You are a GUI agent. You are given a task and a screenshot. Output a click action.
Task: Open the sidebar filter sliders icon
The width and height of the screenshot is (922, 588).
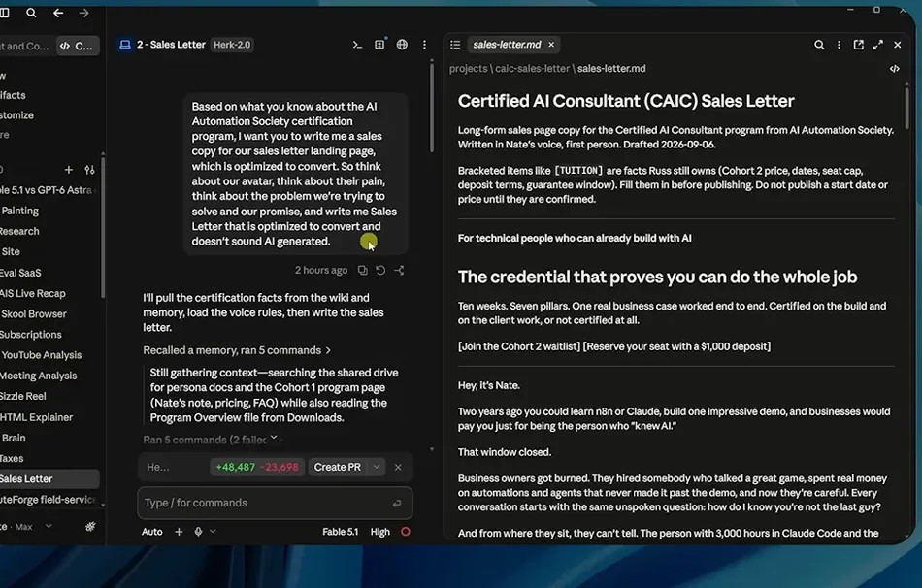pos(89,170)
